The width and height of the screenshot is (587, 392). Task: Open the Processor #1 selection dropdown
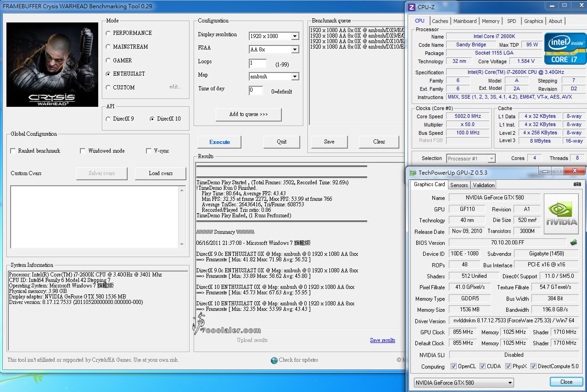tap(471, 159)
